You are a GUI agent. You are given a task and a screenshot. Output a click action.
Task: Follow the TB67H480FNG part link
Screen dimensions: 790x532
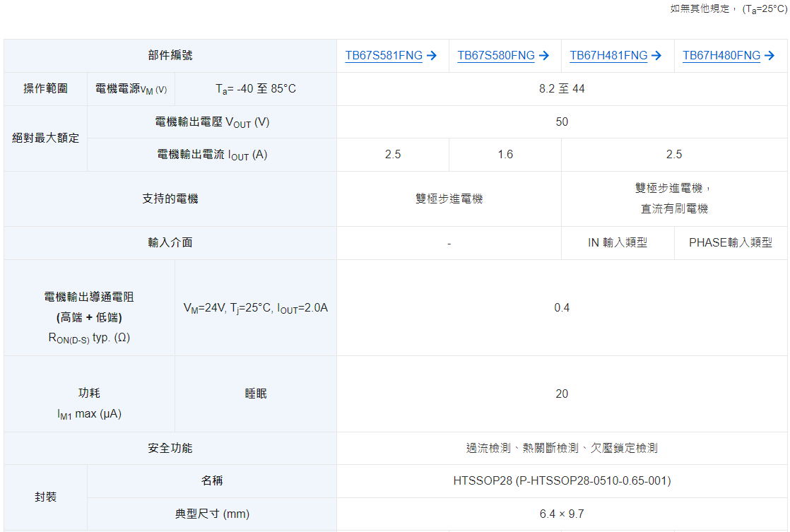pos(721,56)
